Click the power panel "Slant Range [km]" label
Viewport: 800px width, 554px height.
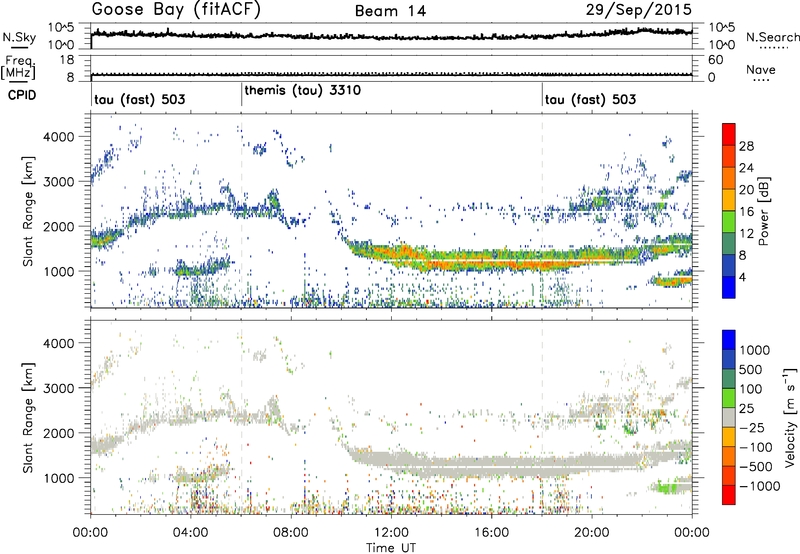click(29, 211)
